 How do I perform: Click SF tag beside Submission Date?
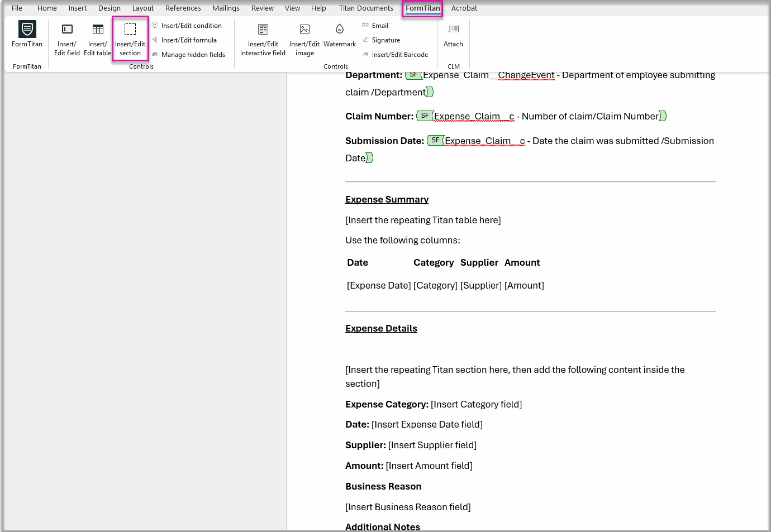[436, 140]
